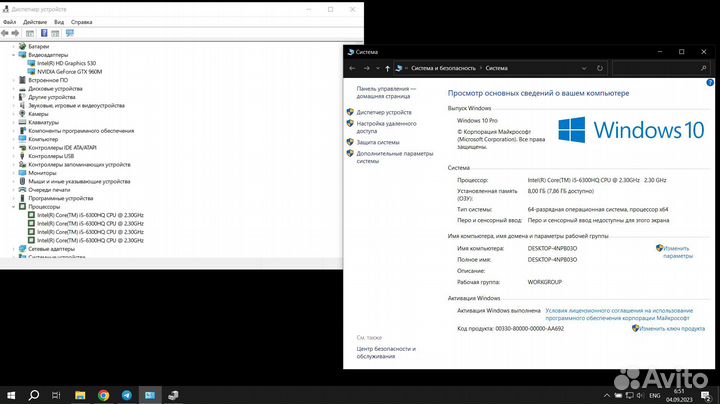Image resolution: width=720 pixels, height=404 pixels.
Task: Open Центр безопасности и обслуживания link
Action: tap(386, 353)
